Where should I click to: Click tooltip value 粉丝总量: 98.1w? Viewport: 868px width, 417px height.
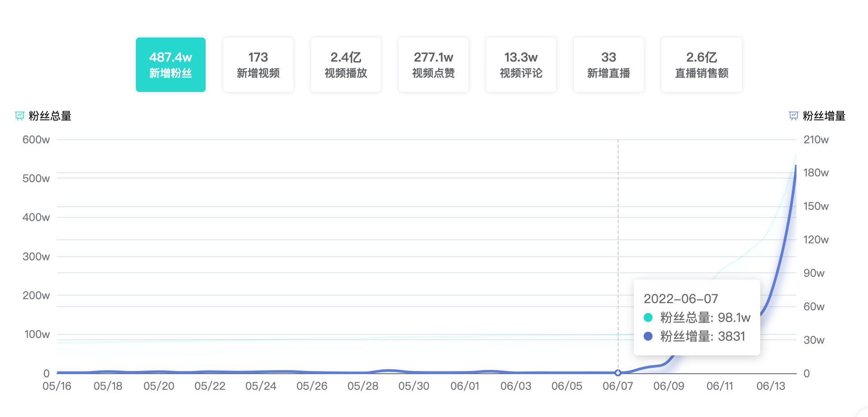point(705,317)
